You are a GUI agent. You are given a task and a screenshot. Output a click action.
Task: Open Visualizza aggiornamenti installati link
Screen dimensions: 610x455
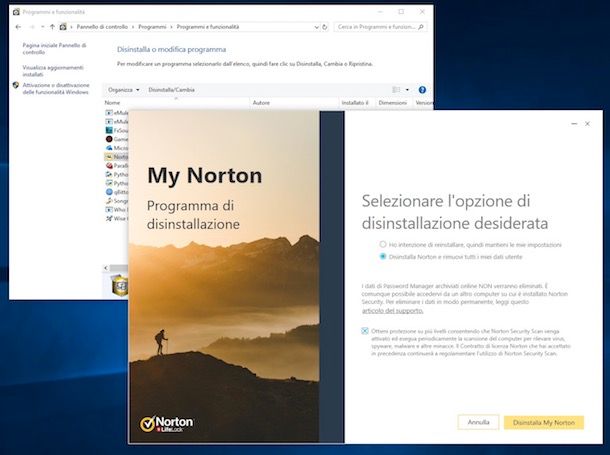pos(53,71)
